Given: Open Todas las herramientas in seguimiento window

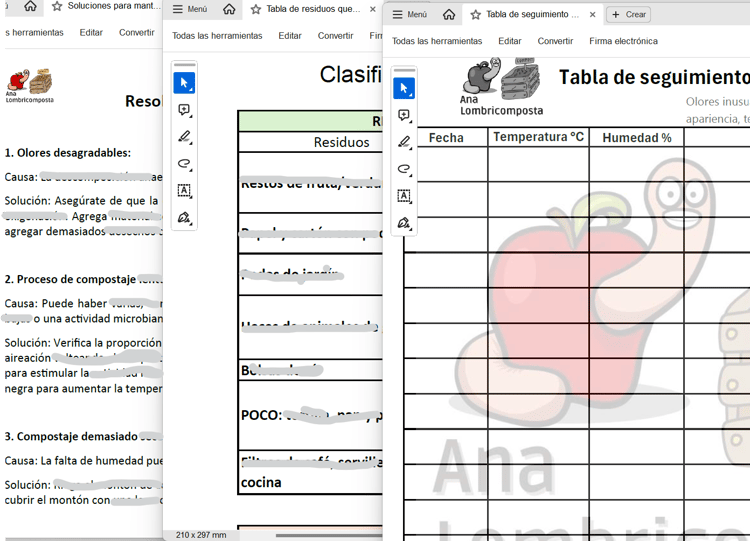Looking at the screenshot, I should [437, 41].
